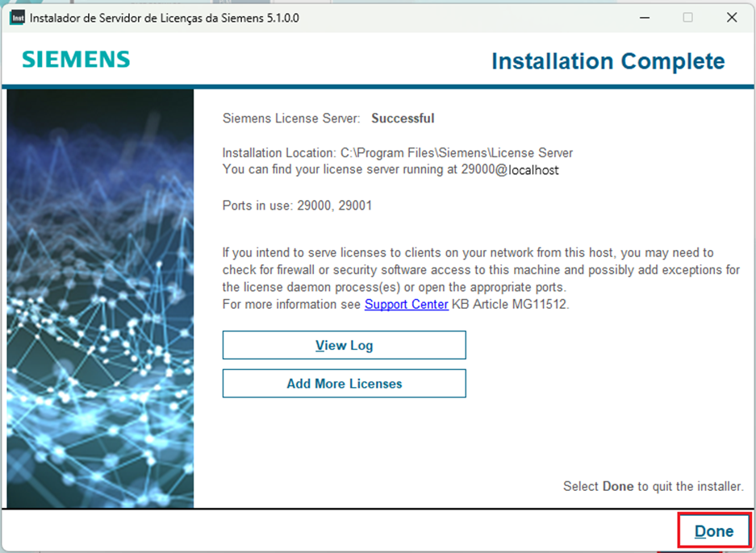
Task: Click Add More Licenses button
Action: click(x=344, y=384)
